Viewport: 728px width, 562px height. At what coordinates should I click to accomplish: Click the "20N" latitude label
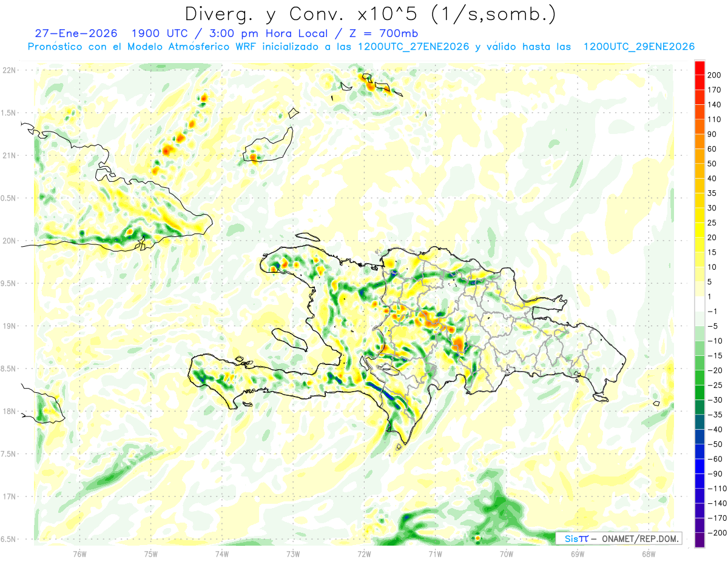coord(10,241)
